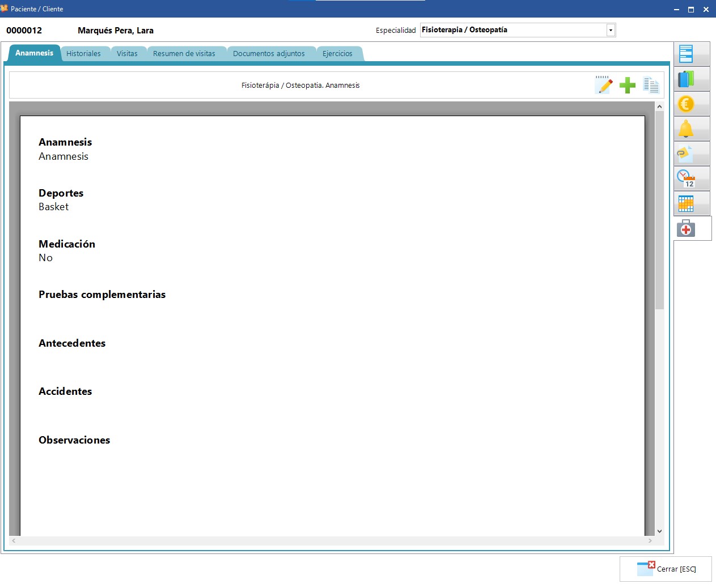Click the 'Fisioterápia / Osteopatia. Anamnesis' title
Viewport: 716px width, 588px height.
coord(300,86)
